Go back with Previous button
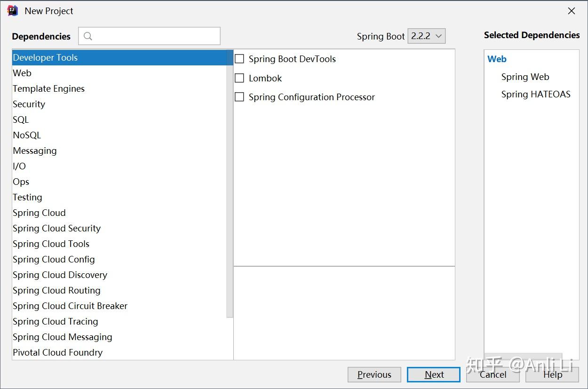The width and height of the screenshot is (588, 389). pos(374,374)
